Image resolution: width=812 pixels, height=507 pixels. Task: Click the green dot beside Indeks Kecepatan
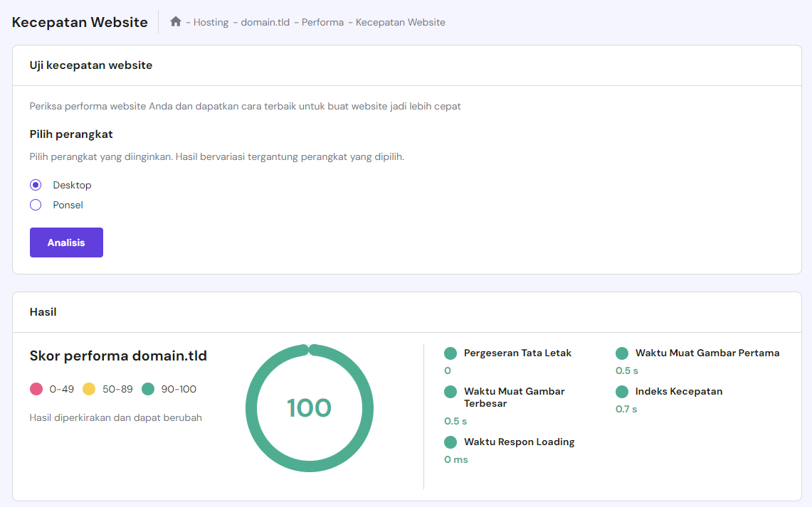click(622, 391)
